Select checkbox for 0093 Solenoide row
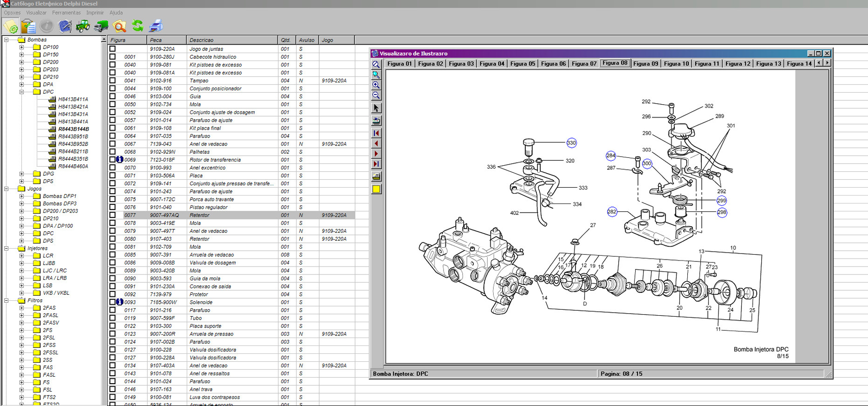Viewport: 868px width, 406px height. 113,302
